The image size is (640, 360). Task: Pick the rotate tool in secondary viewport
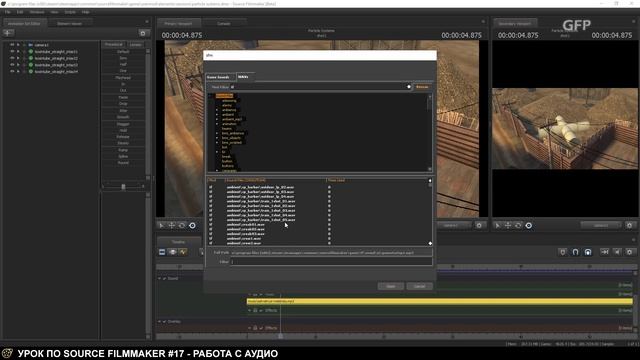pyautogui.click(x=518, y=225)
